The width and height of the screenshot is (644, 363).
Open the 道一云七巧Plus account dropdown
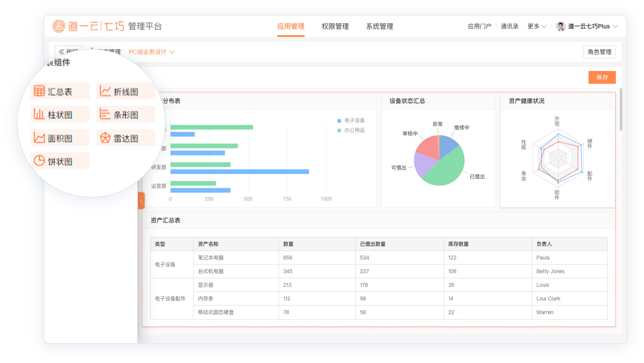coord(592,27)
